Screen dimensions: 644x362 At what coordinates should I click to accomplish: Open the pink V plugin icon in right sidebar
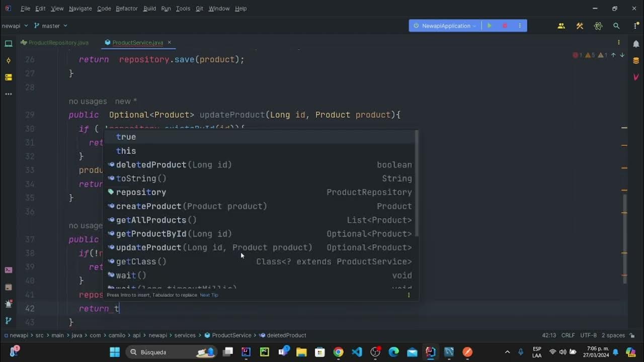[x=636, y=77]
